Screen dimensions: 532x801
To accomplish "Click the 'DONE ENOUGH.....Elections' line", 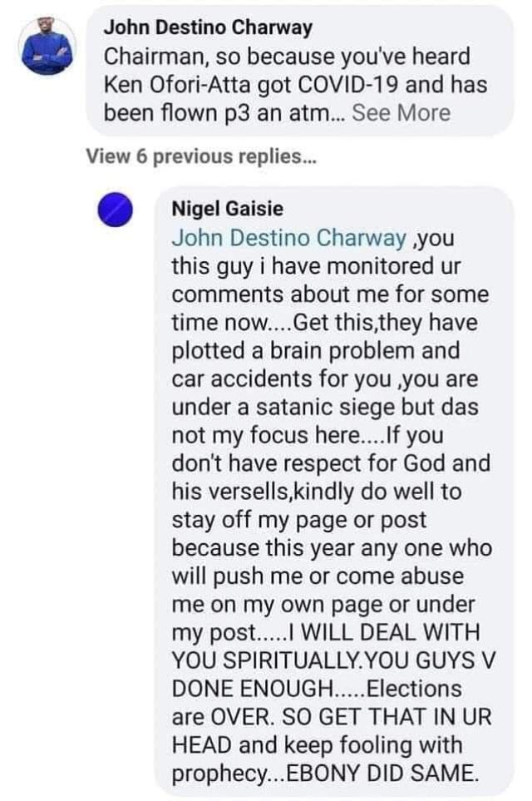I will click(317, 689).
